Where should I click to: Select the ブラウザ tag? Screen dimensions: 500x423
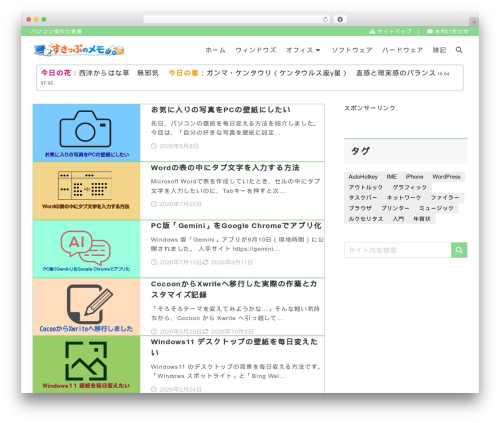[x=360, y=208]
